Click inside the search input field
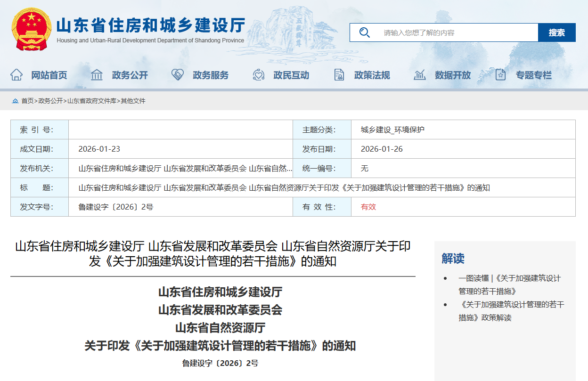 coord(452,32)
